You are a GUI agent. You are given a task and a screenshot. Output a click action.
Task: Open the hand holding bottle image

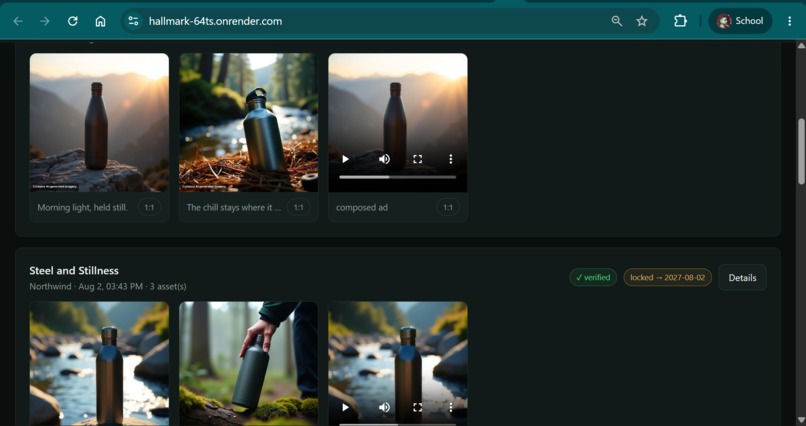tap(248, 364)
